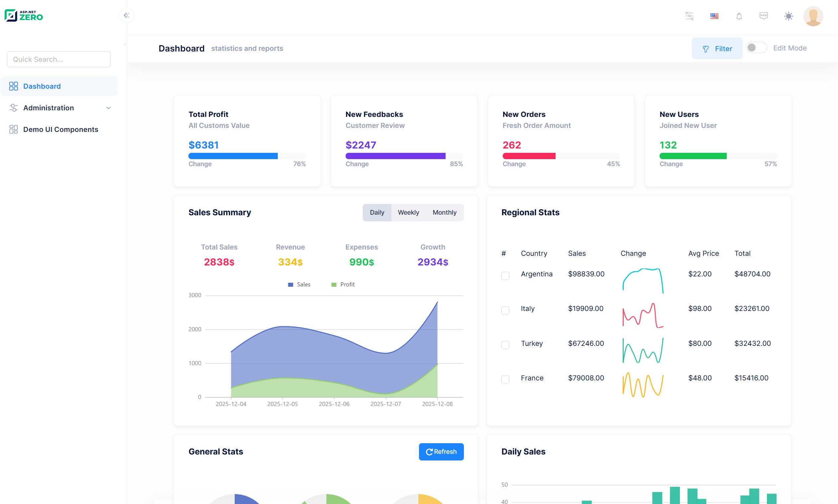Click the funnel icon on the Filter button
This screenshot has height=504, width=838.
(705, 49)
